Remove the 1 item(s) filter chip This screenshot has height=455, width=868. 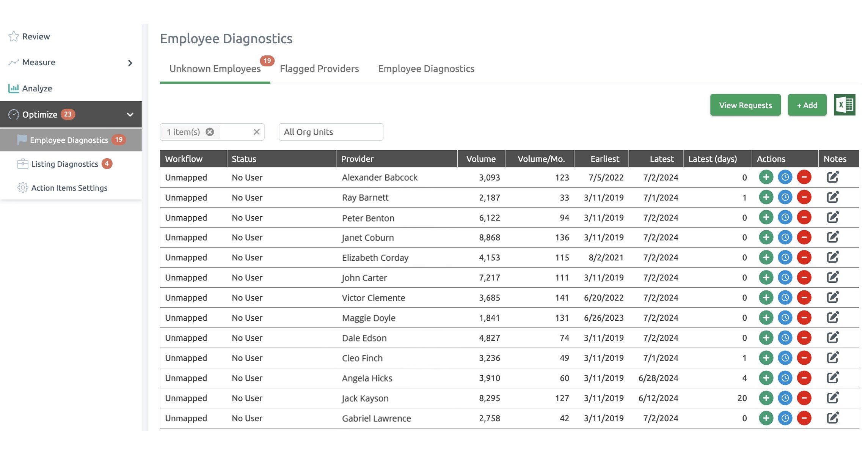pos(210,132)
